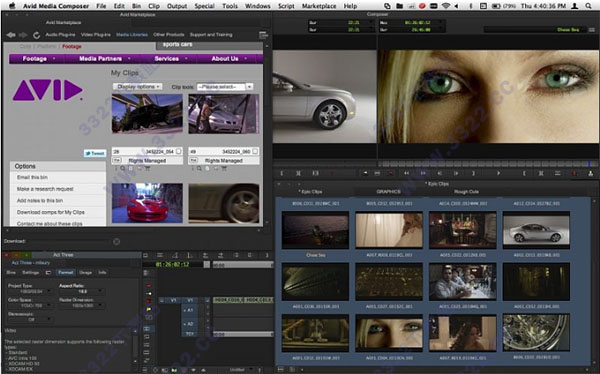The image size is (600, 374).
Task: Click Email this bin option
Action: click(32, 177)
